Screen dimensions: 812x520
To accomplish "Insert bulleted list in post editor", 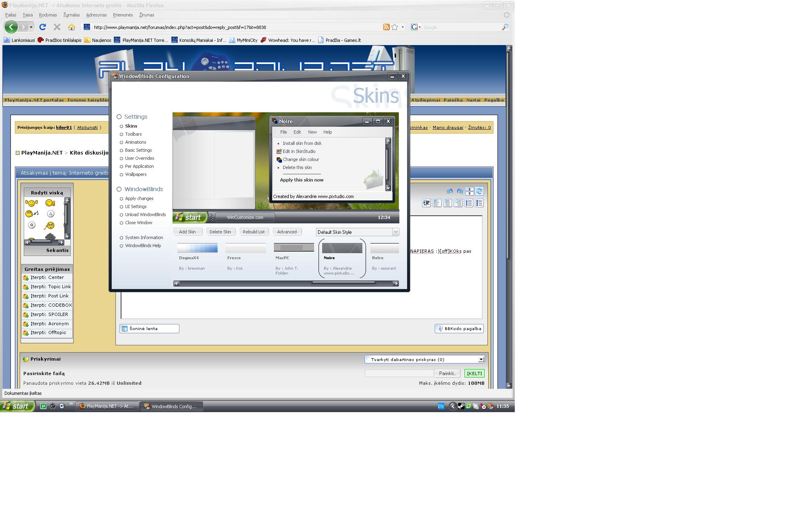I will pyautogui.click(x=479, y=203).
